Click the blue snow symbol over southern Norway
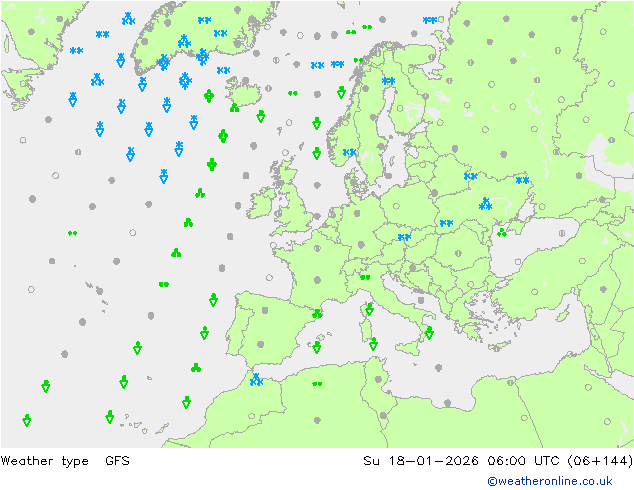This screenshot has height=490, width=634. [349, 152]
